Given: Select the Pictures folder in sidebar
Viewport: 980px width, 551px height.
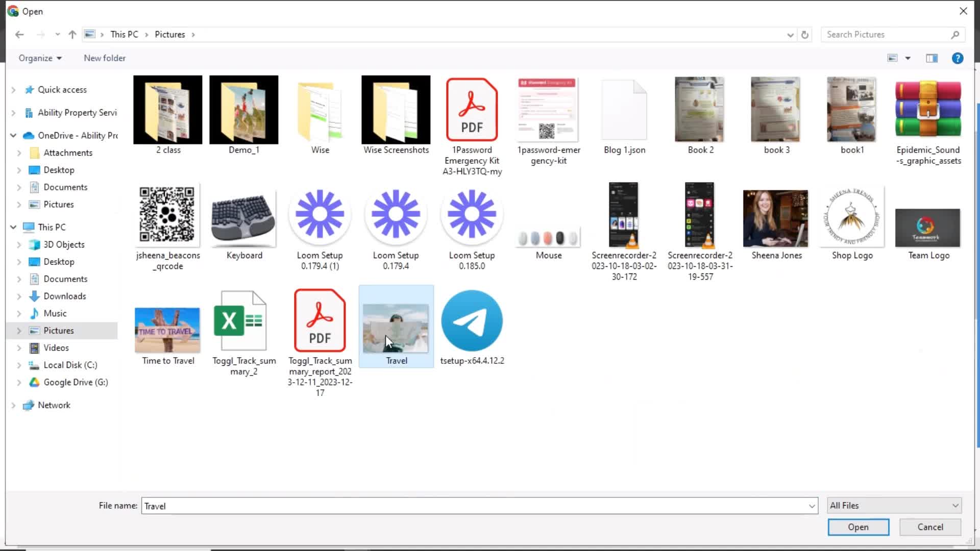Looking at the screenshot, I should point(59,330).
